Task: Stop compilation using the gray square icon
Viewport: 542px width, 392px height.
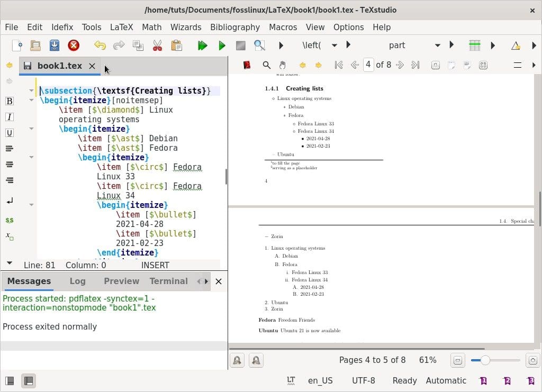Action: tap(240, 45)
